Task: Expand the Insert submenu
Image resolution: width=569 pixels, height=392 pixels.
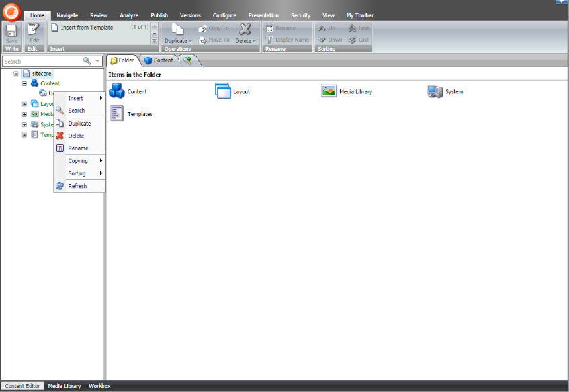Action: [x=79, y=98]
